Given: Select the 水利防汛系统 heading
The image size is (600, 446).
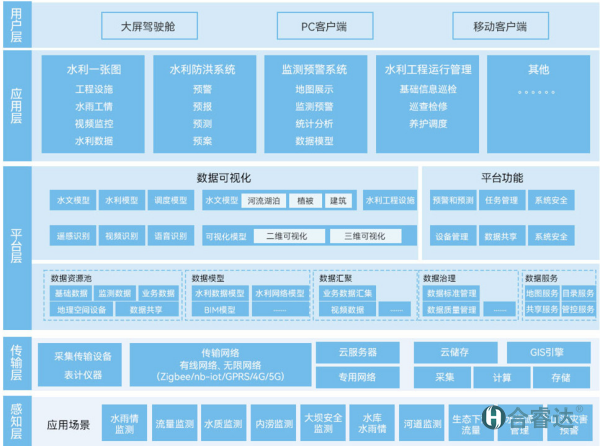Looking at the screenshot, I should click(203, 70).
